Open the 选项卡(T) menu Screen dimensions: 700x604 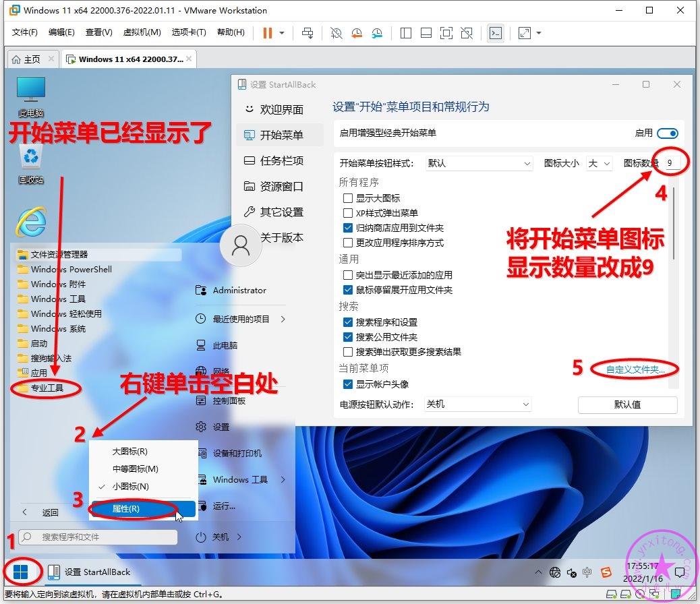pyautogui.click(x=189, y=32)
